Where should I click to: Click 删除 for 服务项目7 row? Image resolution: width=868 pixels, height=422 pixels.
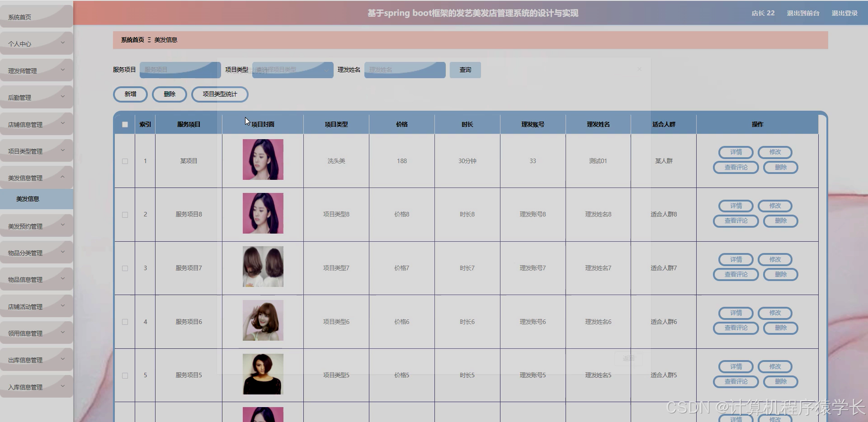781,274
